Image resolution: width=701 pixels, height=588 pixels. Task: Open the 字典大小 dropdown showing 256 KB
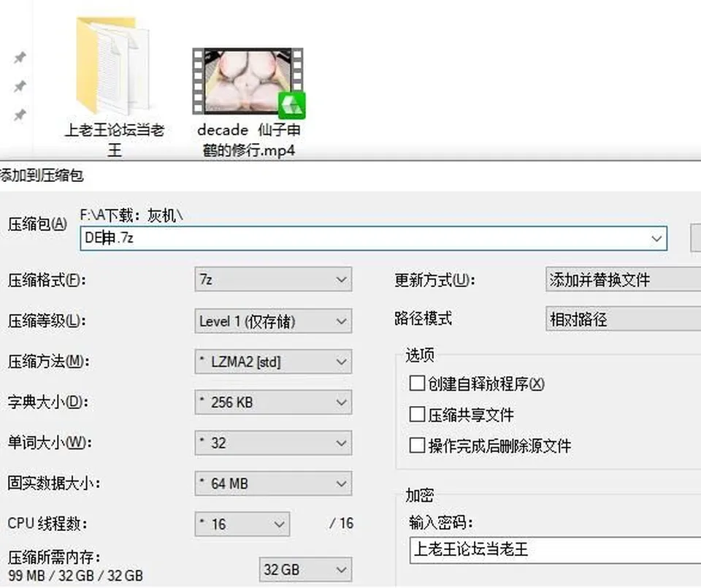tap(273, 402)
